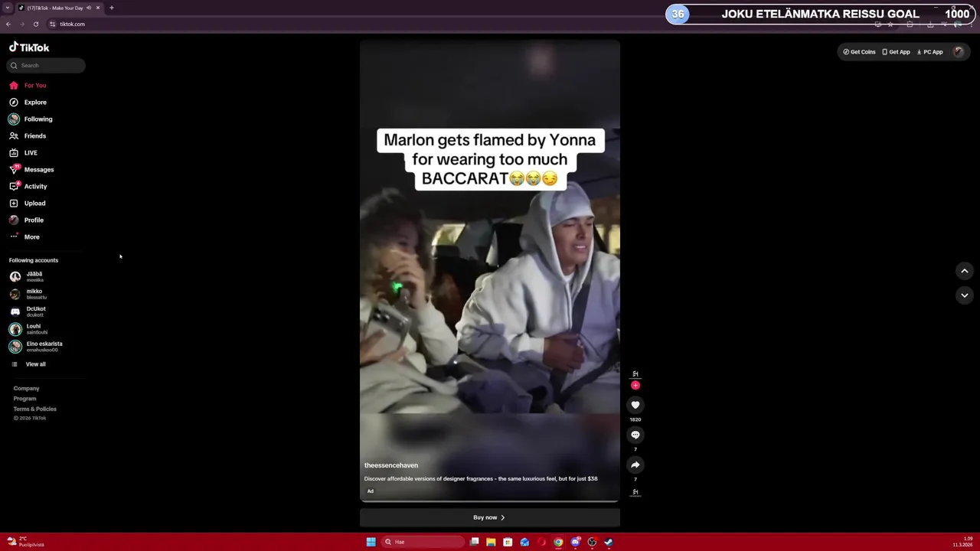Open the site information icon in address bar
Image resolution: width=980 pixels, height=551 pixels.
tap(52, 24)
